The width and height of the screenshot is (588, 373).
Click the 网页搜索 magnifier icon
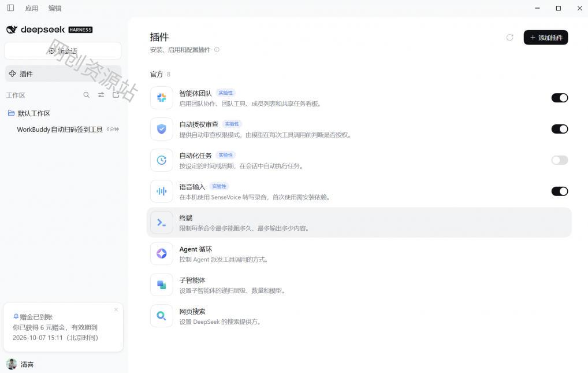click(162, 316)
